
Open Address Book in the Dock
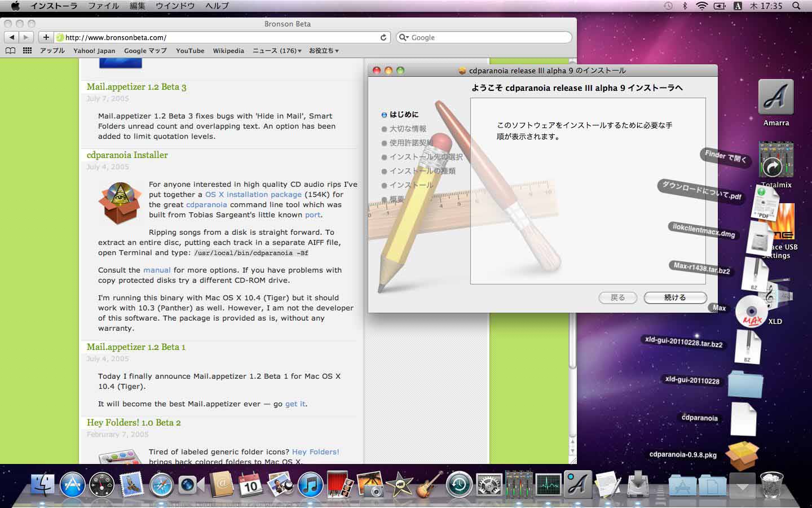point(221,484)
